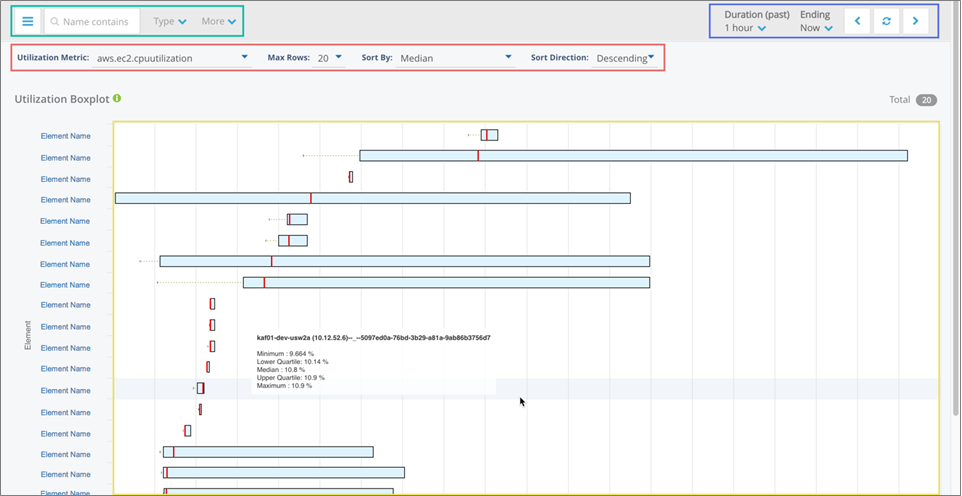The height and width of the screenshot is (496, 962).
Task: Click the longest boxplot bar reaching far right
Action: point(633,156)
